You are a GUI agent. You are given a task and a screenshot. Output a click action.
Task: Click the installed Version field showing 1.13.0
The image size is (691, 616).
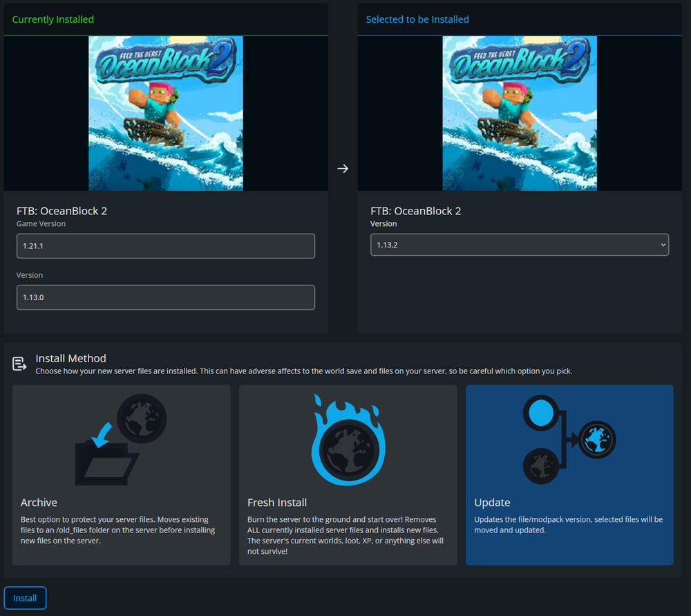(x=166, y=297)
